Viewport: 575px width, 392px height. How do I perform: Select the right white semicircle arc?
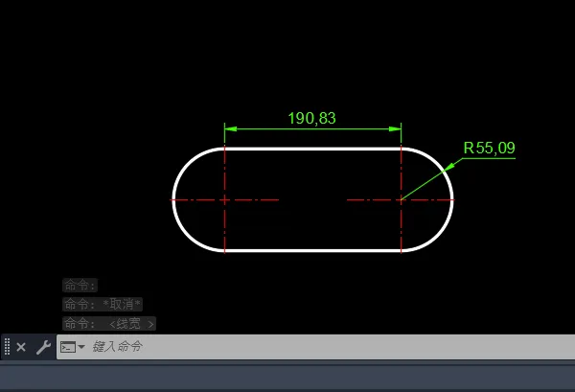pos(451,199)
